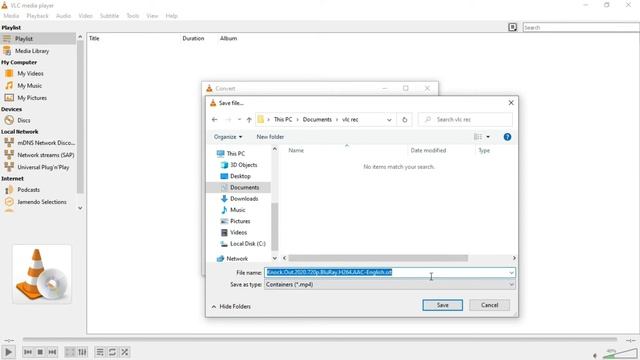This screenshot has width=640, height=360.
Task: Refresh the vlc rec folder
Action: [404, 120]
